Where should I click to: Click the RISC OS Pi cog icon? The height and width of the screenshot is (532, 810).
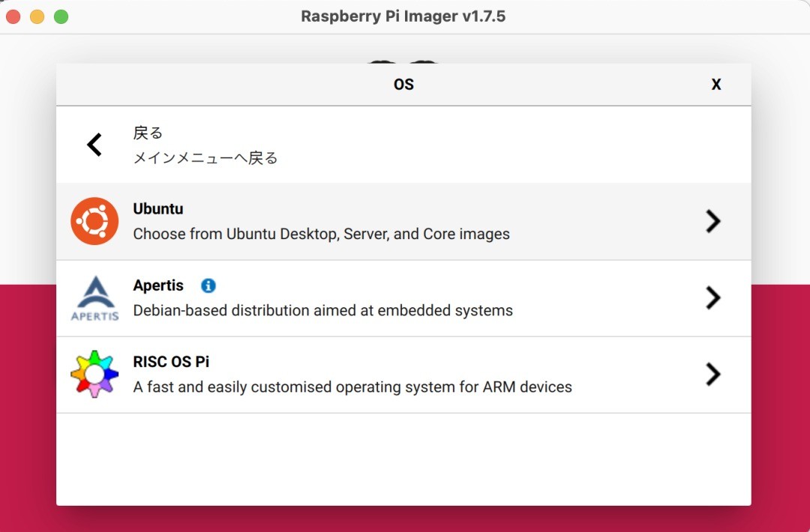pyautogui.click(x=94, y=374)
